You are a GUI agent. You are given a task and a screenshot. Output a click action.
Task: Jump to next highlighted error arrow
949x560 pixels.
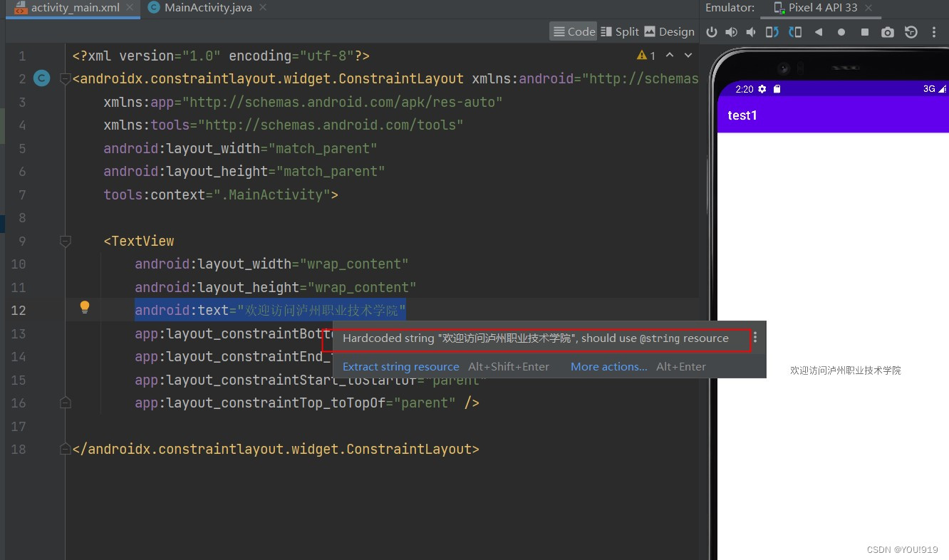[x=688, y=55]
